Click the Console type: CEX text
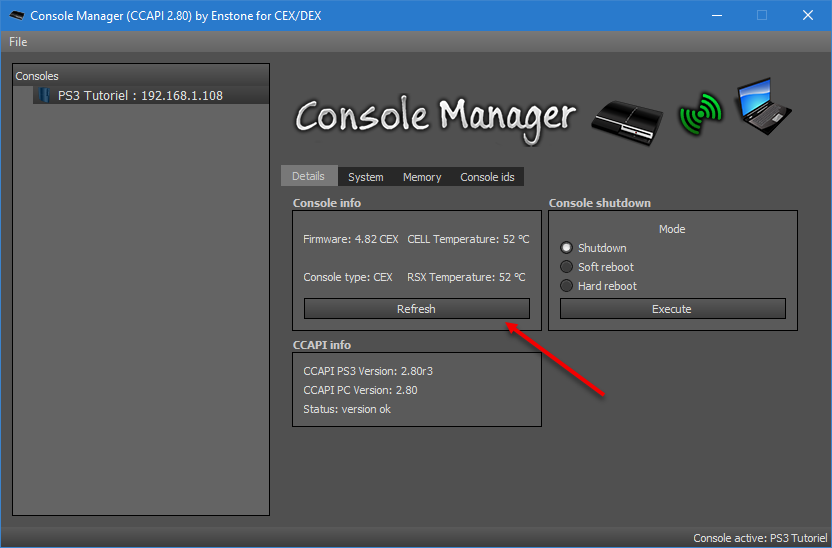This screenshot has width=832, height=548. [348, 277]
